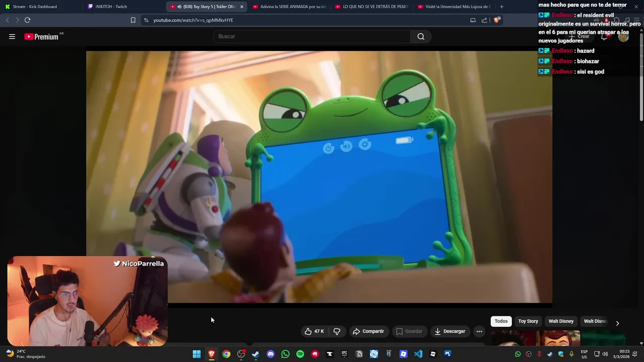Open Steam from the taskbar
This screenshot has height=362, width=644.
coord(256,354)
